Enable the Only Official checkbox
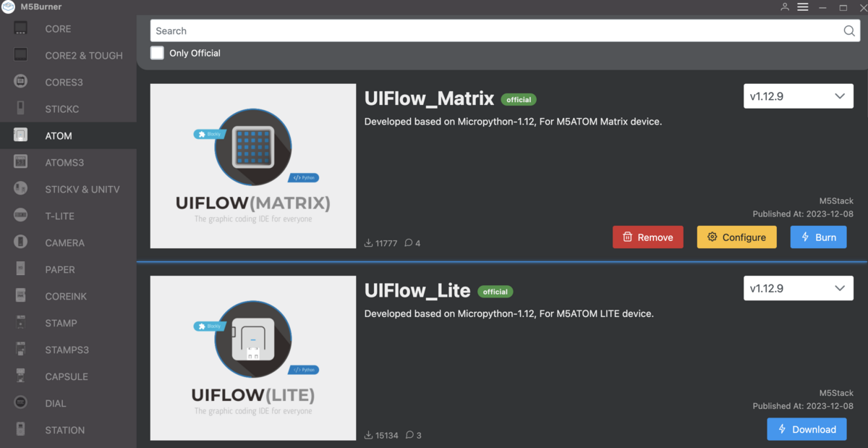Image resolution: width=868 pixels, height=448 pixels. 157,53
